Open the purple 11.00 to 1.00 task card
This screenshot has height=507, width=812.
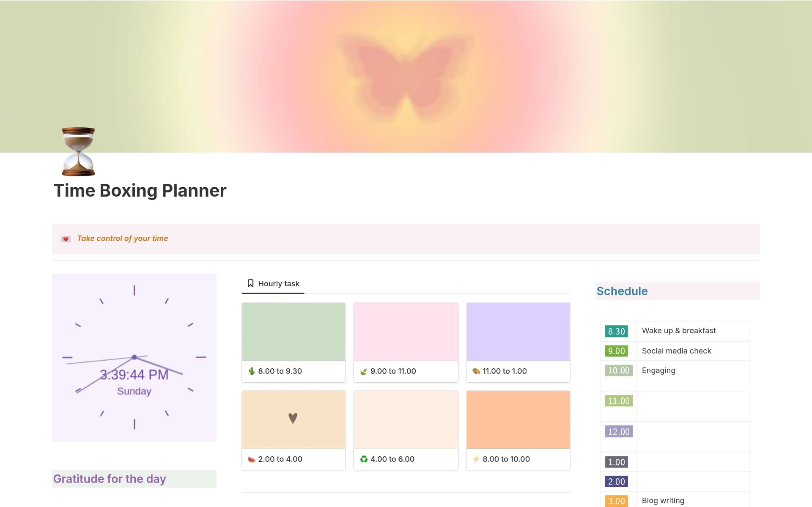click(518, 331)
